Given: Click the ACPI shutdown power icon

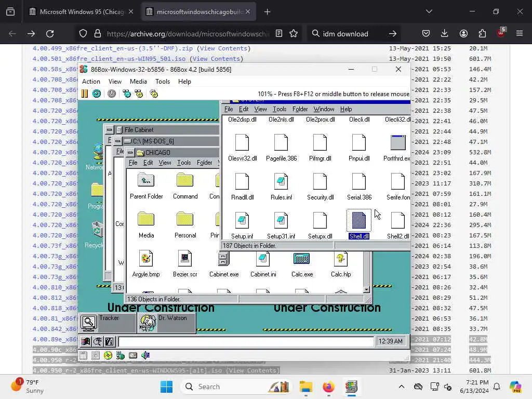Looking at the screenshot, I should coord(112,94).
